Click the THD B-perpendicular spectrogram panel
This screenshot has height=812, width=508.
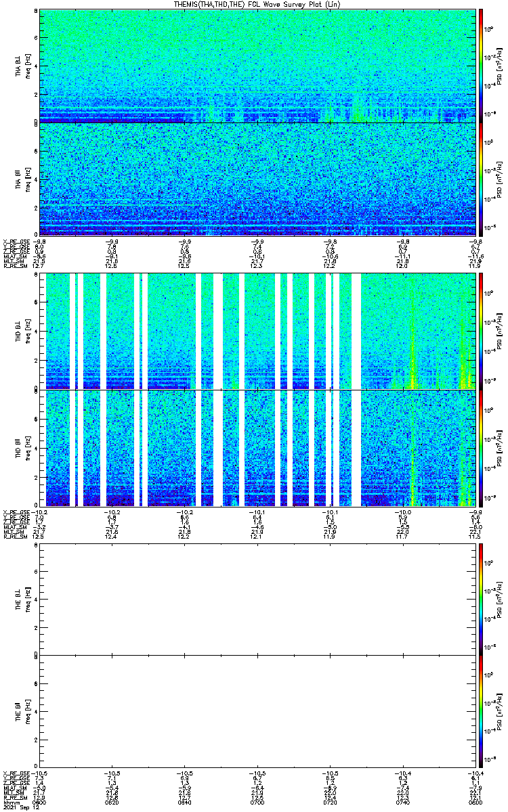258,332
